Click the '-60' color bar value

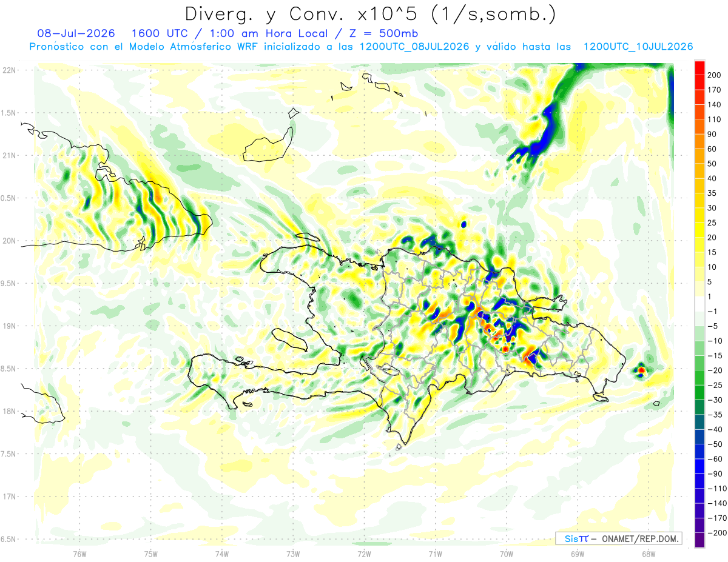715,459
